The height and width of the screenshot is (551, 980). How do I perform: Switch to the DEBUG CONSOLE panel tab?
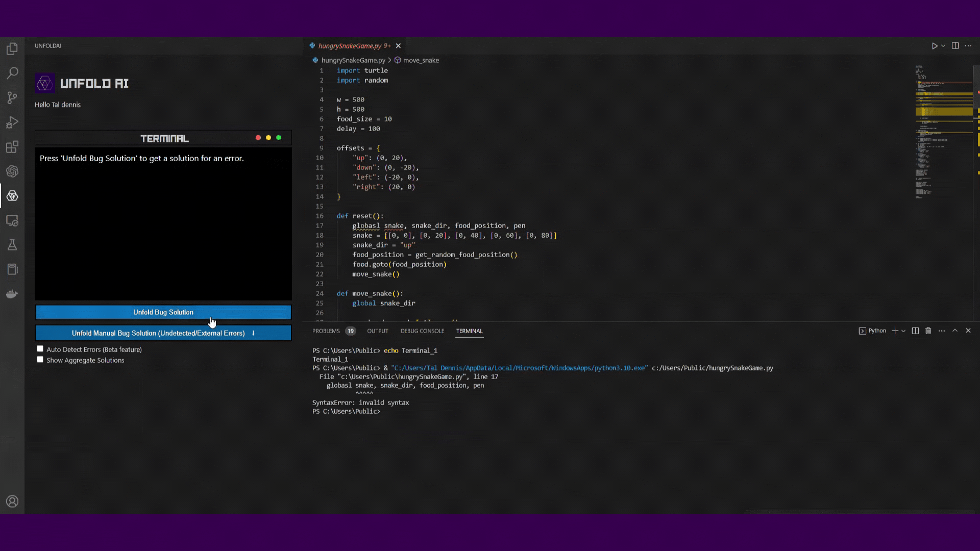coord(422,331)
